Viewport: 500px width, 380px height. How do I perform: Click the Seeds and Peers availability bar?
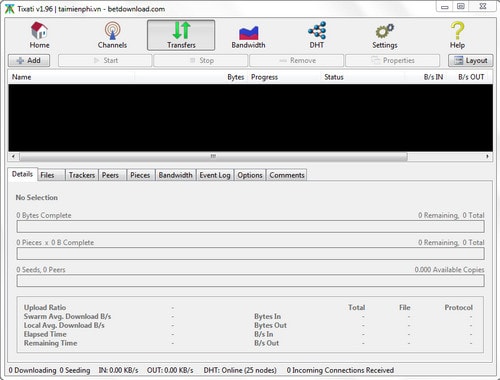[x=250, y=281]
